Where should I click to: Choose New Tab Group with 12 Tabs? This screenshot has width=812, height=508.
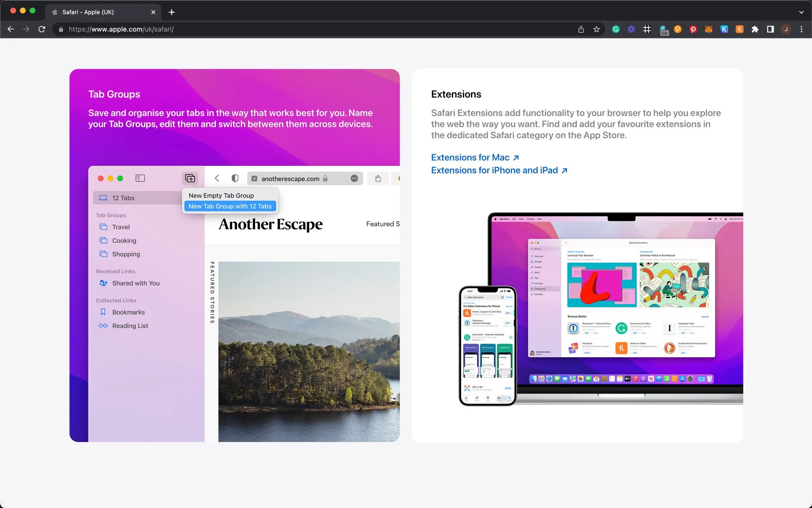pos(230,206)
